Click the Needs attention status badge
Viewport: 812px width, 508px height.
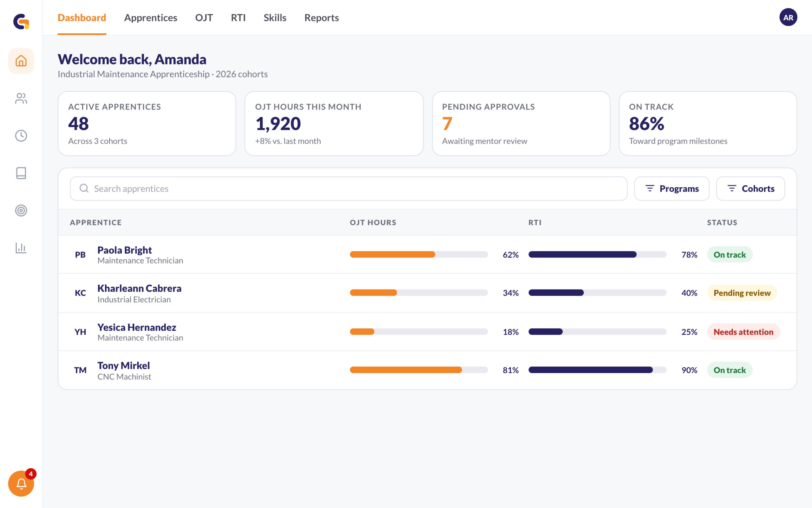[743, 332]
